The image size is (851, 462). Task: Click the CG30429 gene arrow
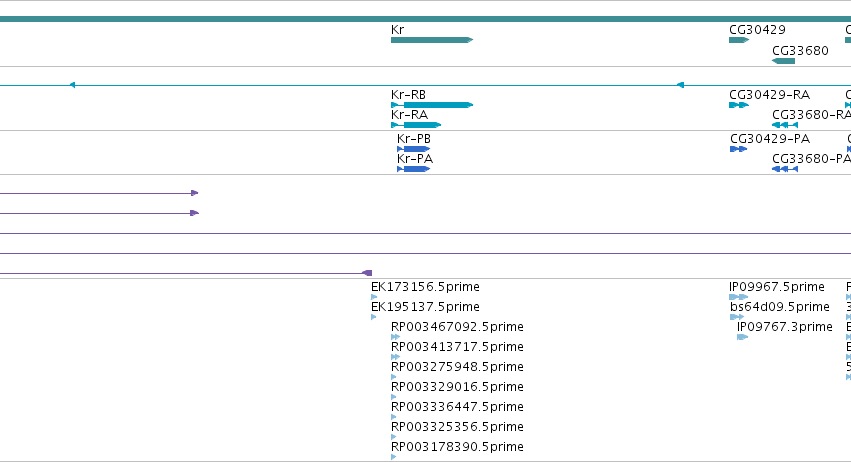tap(739, 40)
